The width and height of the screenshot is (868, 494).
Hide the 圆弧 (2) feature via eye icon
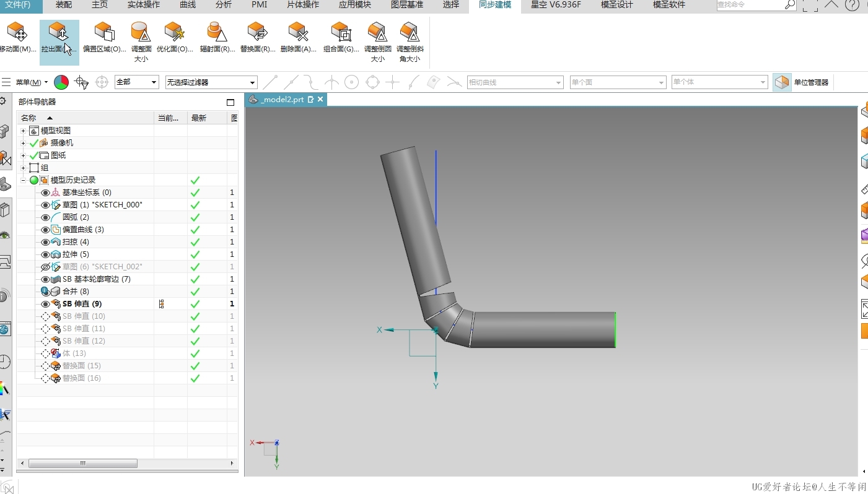click(45, 217)
